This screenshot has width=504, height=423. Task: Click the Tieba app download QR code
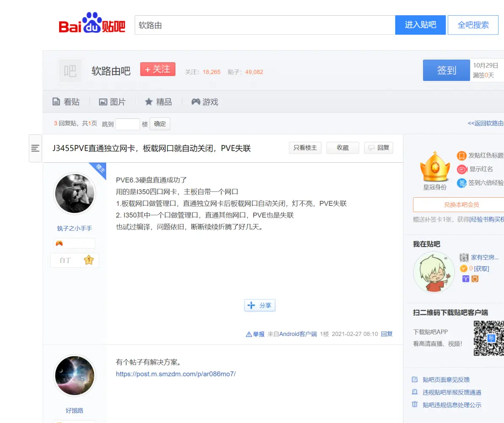[x=490, y=338]
